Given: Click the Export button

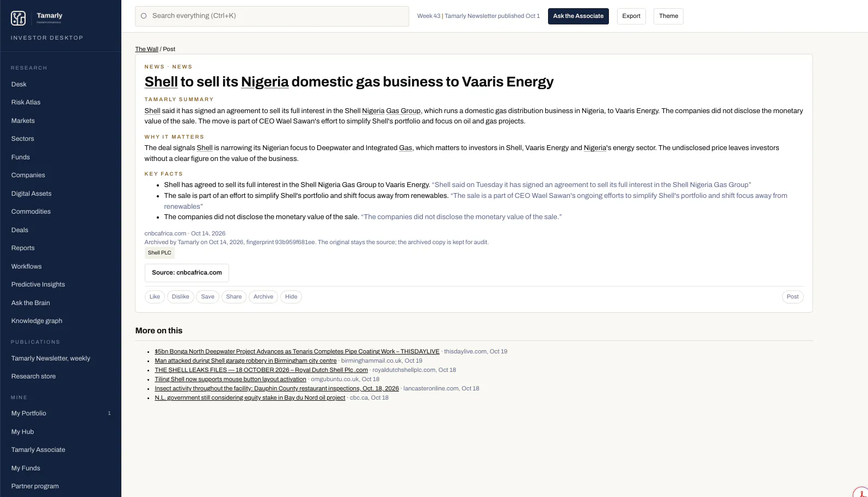Looking at the screenshot, I should click(631, 16).
